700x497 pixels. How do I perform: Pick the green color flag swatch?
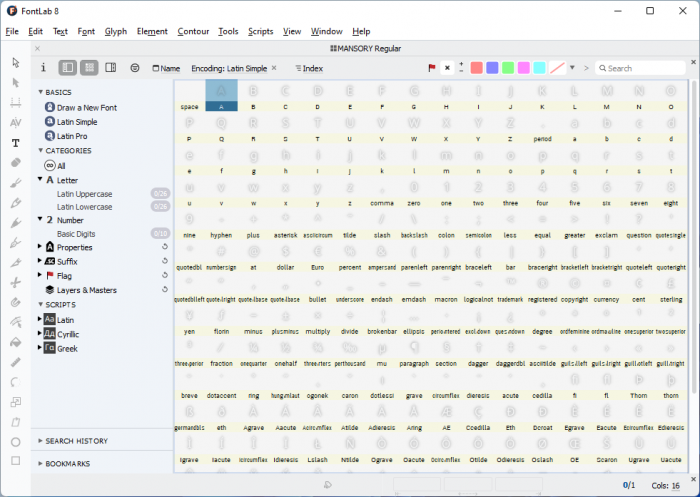(508, 68)
